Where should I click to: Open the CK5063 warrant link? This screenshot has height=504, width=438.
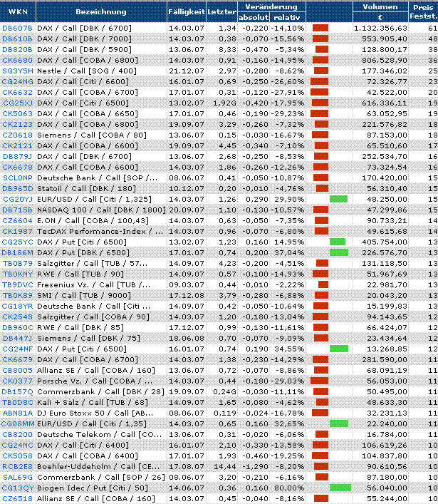coord(17,114)
